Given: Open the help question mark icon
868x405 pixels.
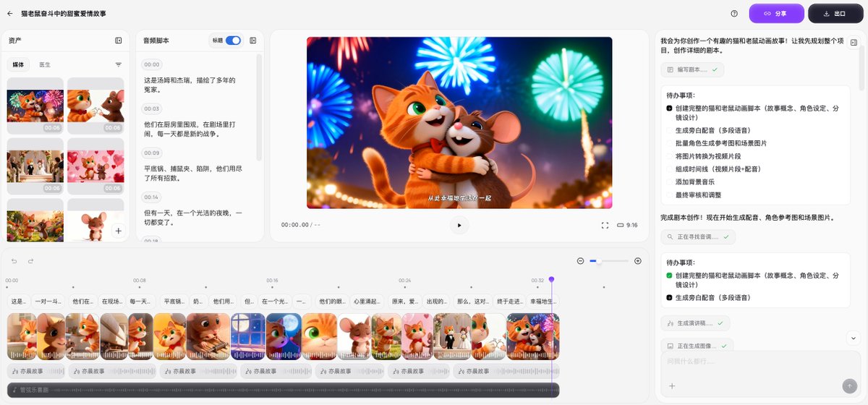Looking at the screenshot, I should [x=734, y=13].
